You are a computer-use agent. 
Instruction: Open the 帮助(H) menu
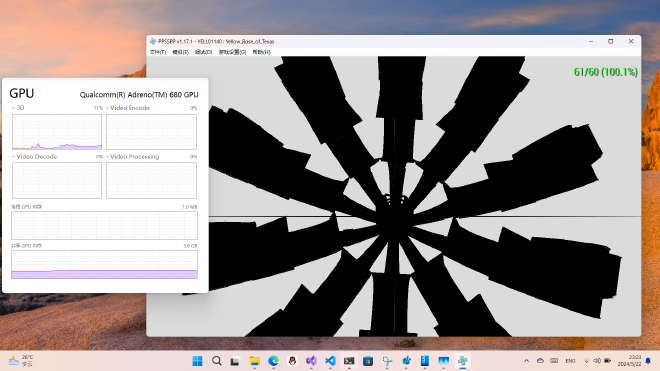[x=261, y=52]
